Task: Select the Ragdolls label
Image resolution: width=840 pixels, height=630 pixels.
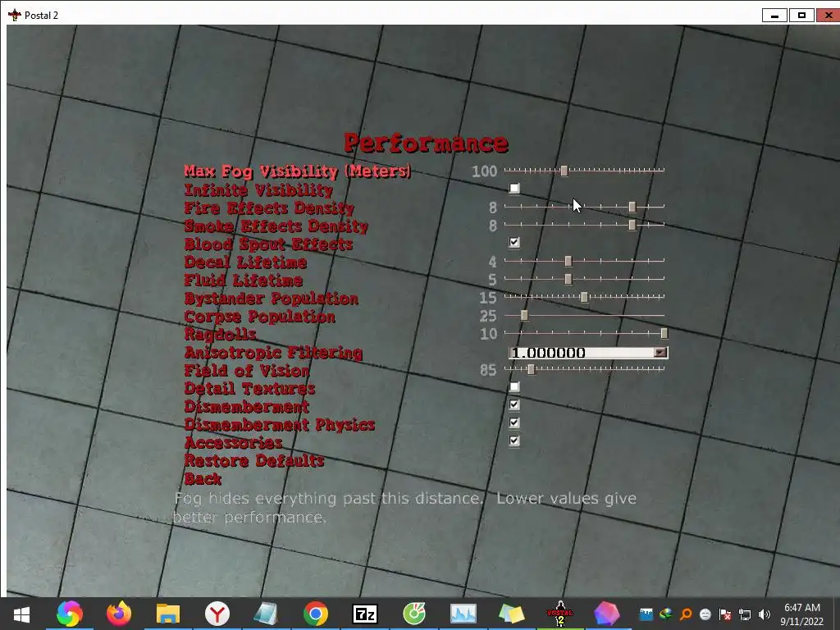Action: pos(221,335)
